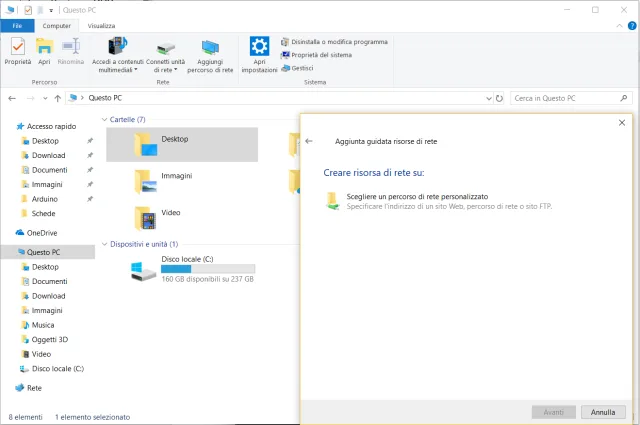Viewport: 640px width, 425px height.
Task: Select Download under Accesso rapido
Action: 43,156
